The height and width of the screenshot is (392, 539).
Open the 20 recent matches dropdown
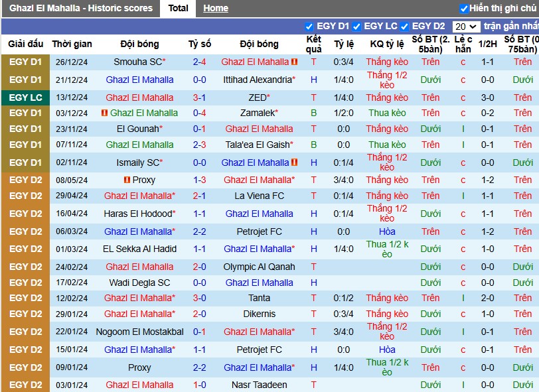(x=466, y=27)
